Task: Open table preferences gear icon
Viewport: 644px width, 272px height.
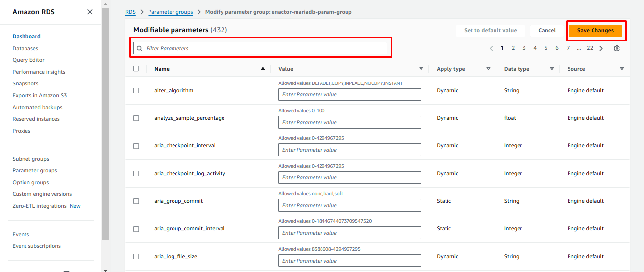Action: tap(617, 48)
